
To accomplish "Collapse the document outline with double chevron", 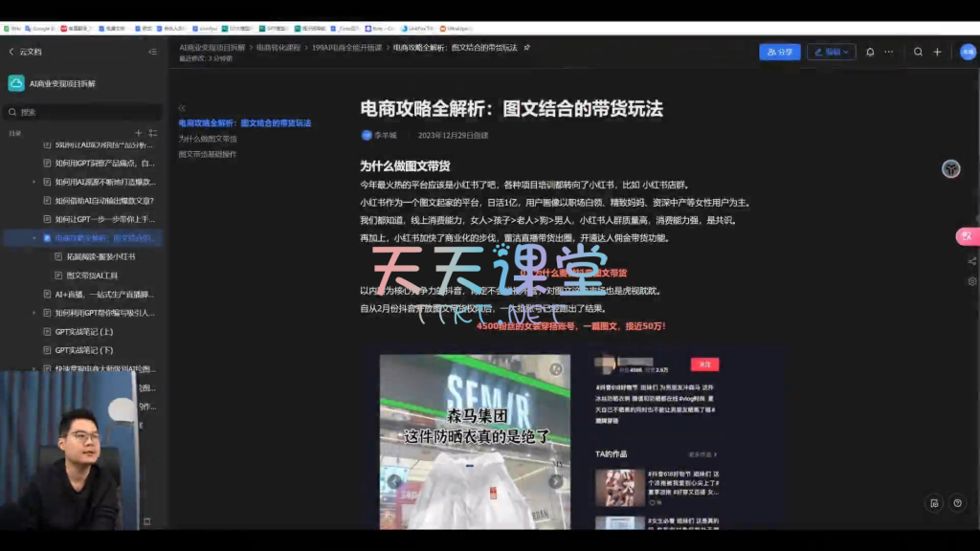I will coord(182,108).
